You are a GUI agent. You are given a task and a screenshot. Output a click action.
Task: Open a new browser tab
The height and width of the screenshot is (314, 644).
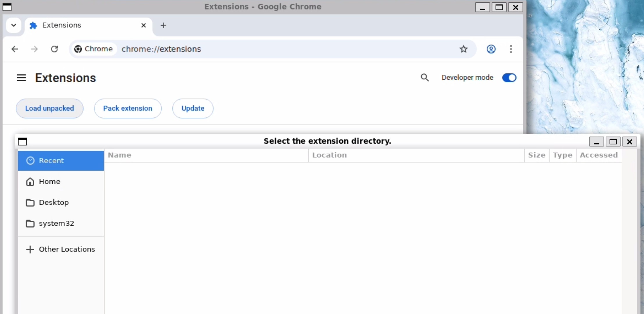163,25
